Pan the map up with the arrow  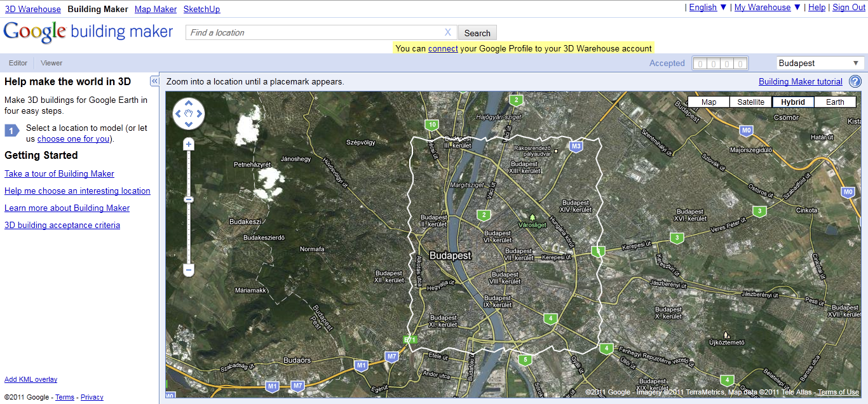[x=189, y=104]
